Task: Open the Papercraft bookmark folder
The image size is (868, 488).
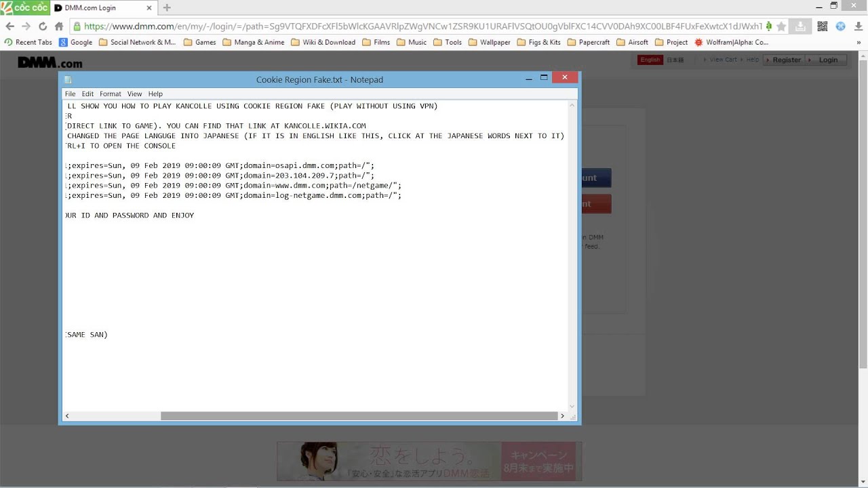Action: click(588, 42)
